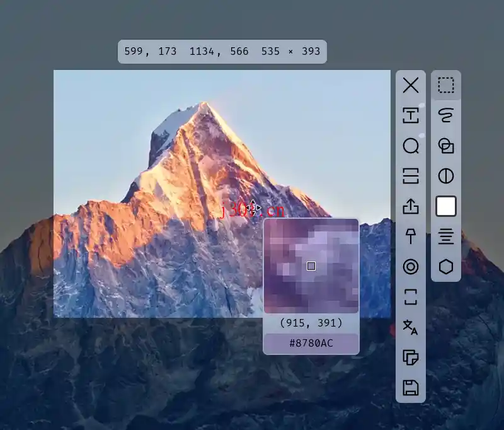Click the horizontal lines line-width icon
This screenshot has height=430, width=504.
[446, 236]
